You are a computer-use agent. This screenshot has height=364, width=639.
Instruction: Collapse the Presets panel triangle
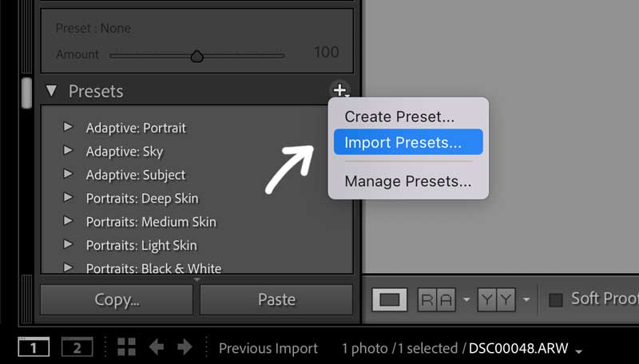point(52,91)
